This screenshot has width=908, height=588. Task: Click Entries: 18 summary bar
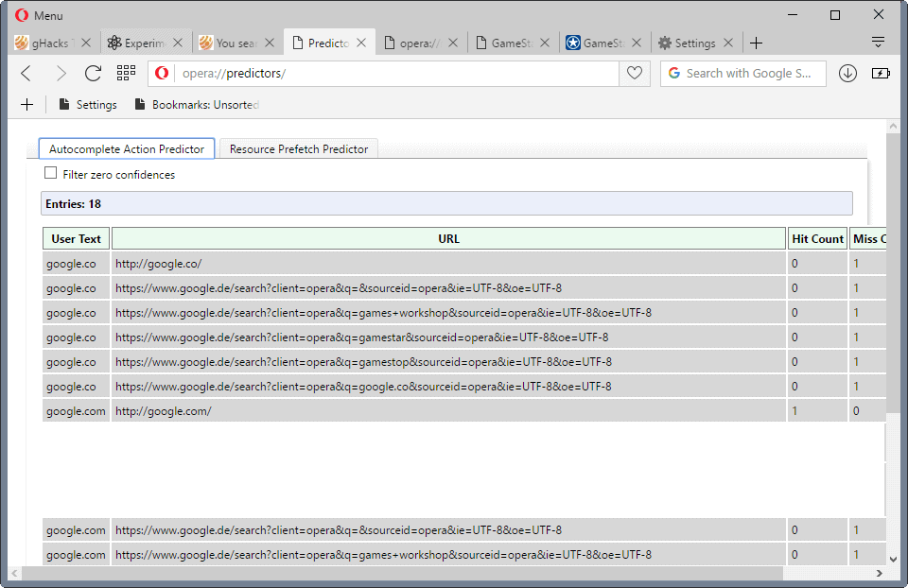[446, 203]
